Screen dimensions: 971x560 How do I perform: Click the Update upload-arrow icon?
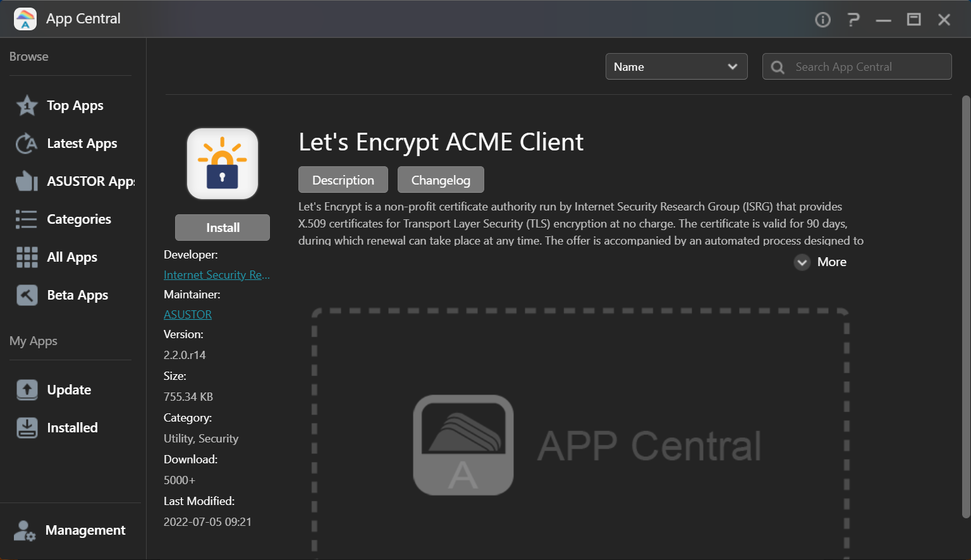(x=27, y=390)
